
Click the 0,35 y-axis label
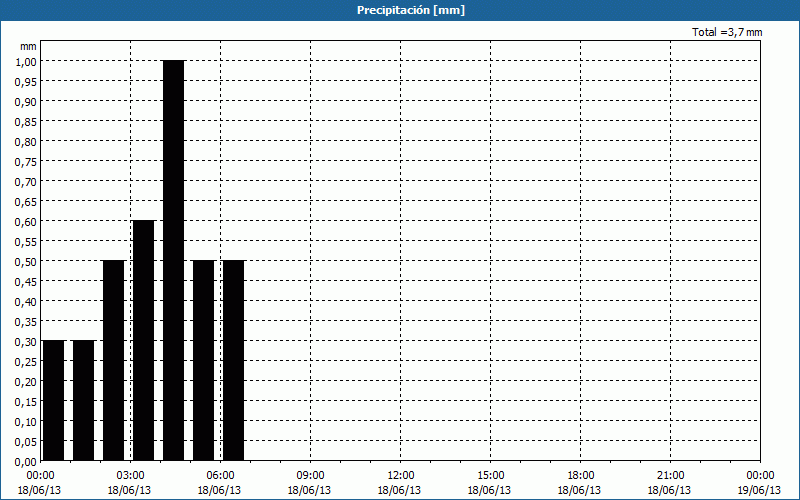coord(26,321)
